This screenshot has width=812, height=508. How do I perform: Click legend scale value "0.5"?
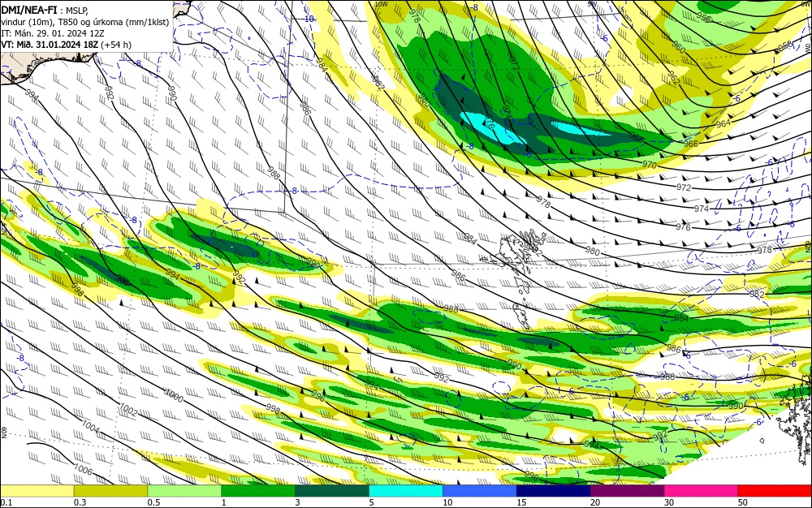[x=153, y=502]
